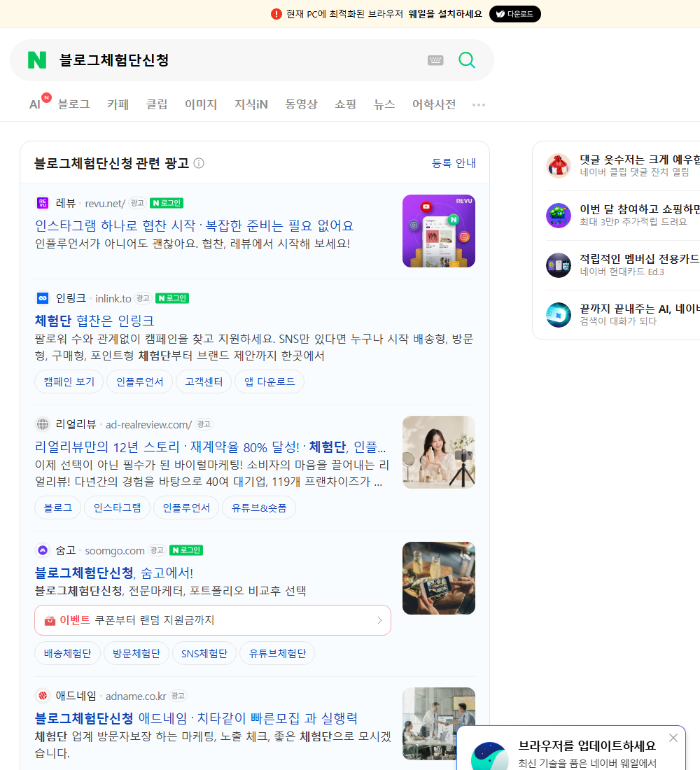The width and height of the screenshot is (700, 770).
Task: Open the 숨고 food photo thumbnail
Action: coord(439,578)
